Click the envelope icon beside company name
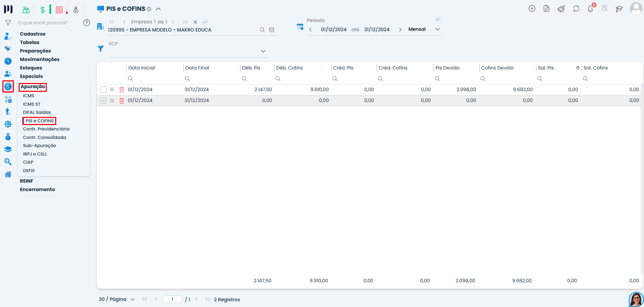The width and height of the screenshot is (644, 307). click(x=272, y=30)
